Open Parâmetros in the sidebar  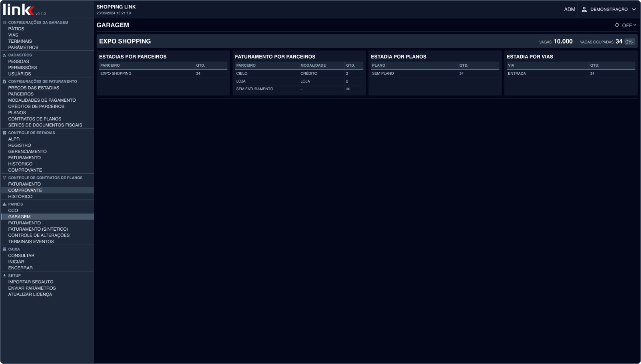[x=47, y=47]
